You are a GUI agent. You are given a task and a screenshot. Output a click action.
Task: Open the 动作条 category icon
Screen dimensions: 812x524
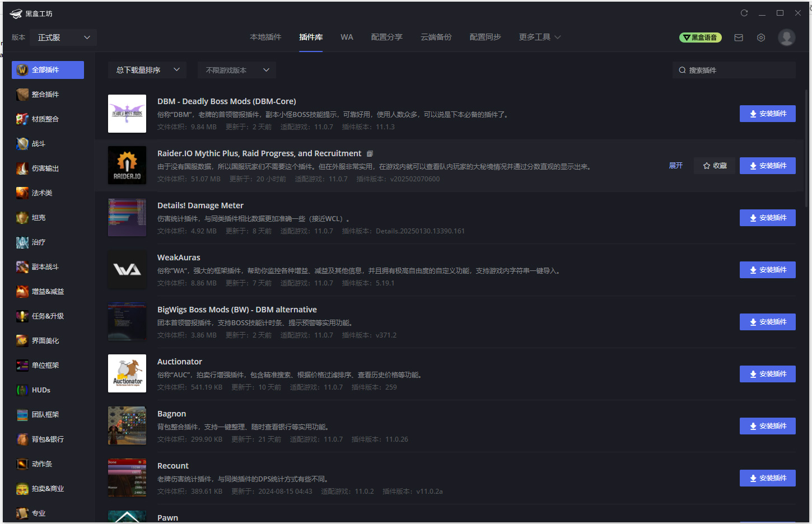[x=22, y=464]
